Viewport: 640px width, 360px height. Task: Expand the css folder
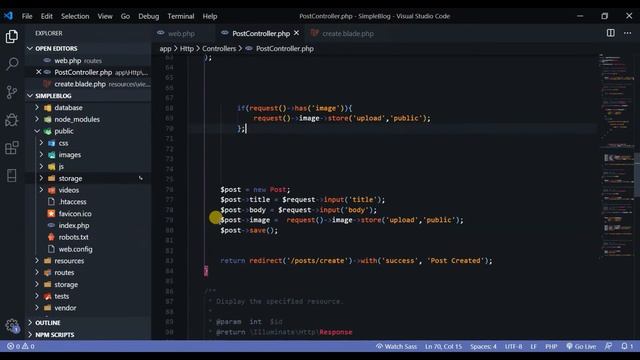click(x=63, y=143)
